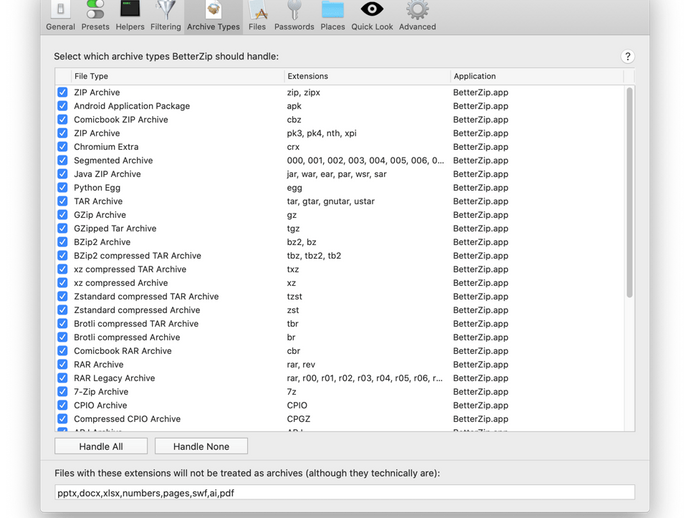Toggle 7-Zip Archive checkbox
Image resolution: width=690 pixels, height=518 pixels.
click(62, 392)
